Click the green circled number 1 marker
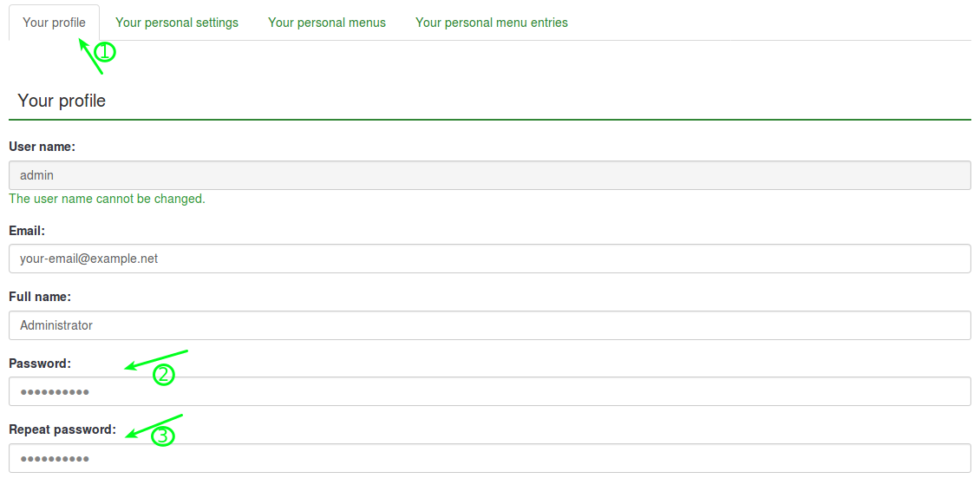Viewport: 980px width, 485px height. [x=104, y=52]
